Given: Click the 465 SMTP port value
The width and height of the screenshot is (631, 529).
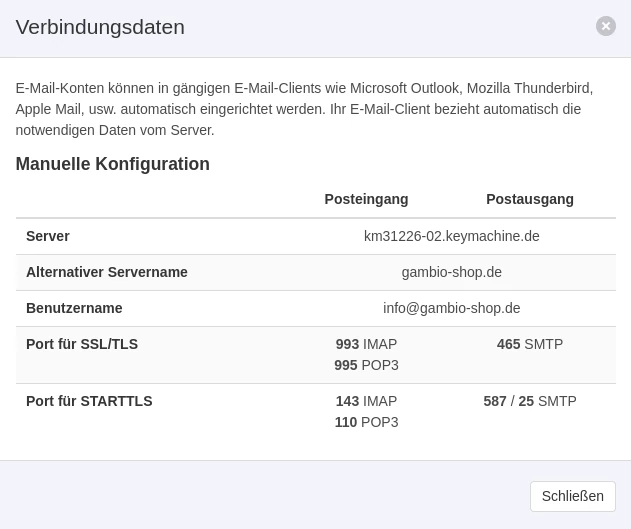Looking at the screenshot, I should [x=530, y=344].
